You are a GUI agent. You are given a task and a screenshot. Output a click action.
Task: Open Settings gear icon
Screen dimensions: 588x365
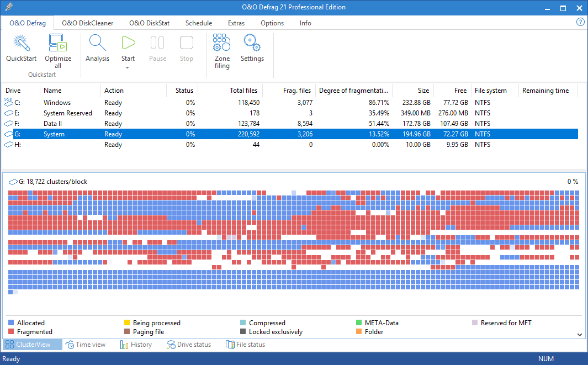click(252, 43)
